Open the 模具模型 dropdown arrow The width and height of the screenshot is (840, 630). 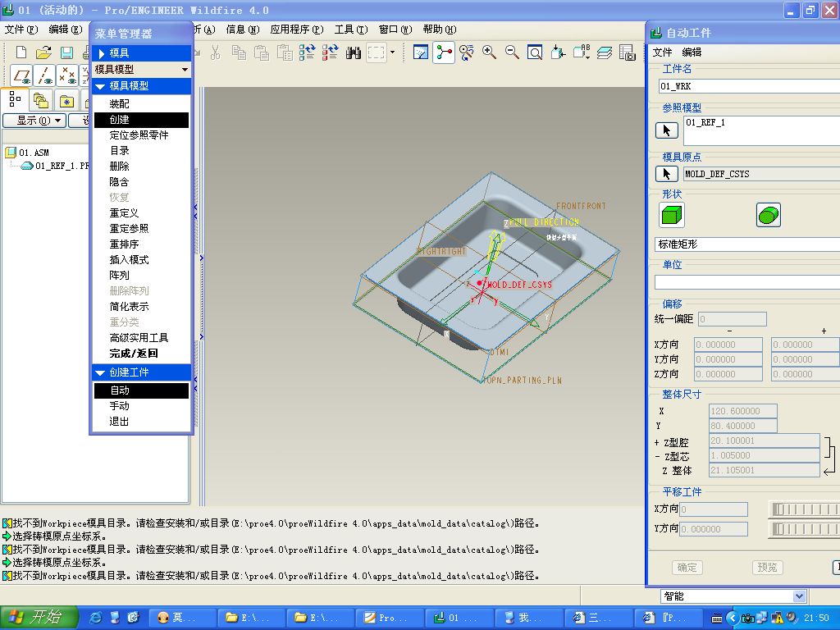click(x=185, y=70)
